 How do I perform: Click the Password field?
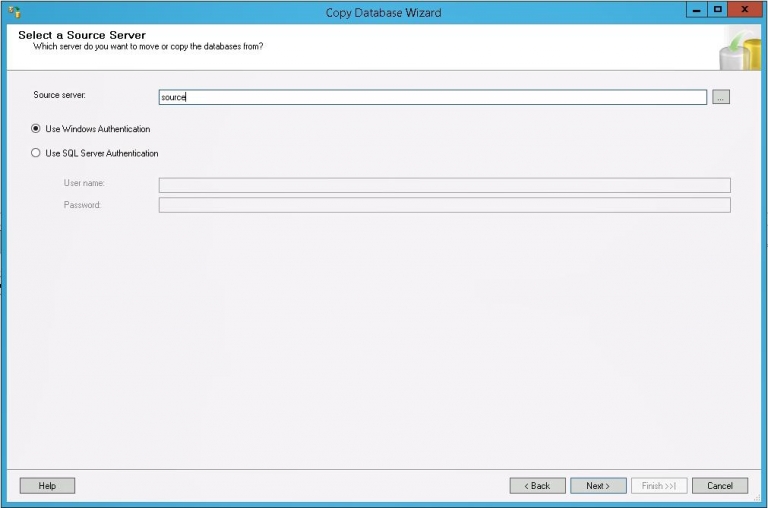pos(444,205)
